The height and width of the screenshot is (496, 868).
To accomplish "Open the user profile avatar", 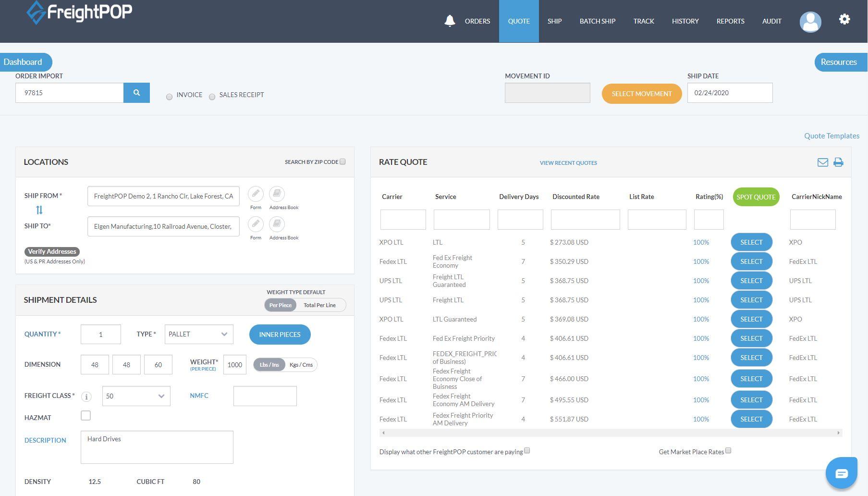I will 810,22.
